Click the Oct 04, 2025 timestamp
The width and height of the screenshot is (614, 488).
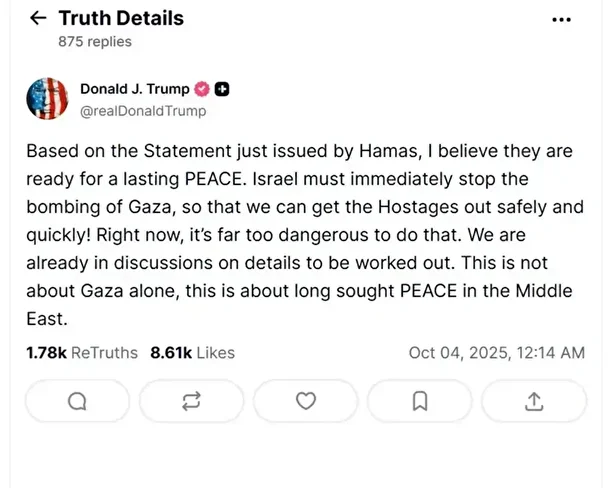496,352
